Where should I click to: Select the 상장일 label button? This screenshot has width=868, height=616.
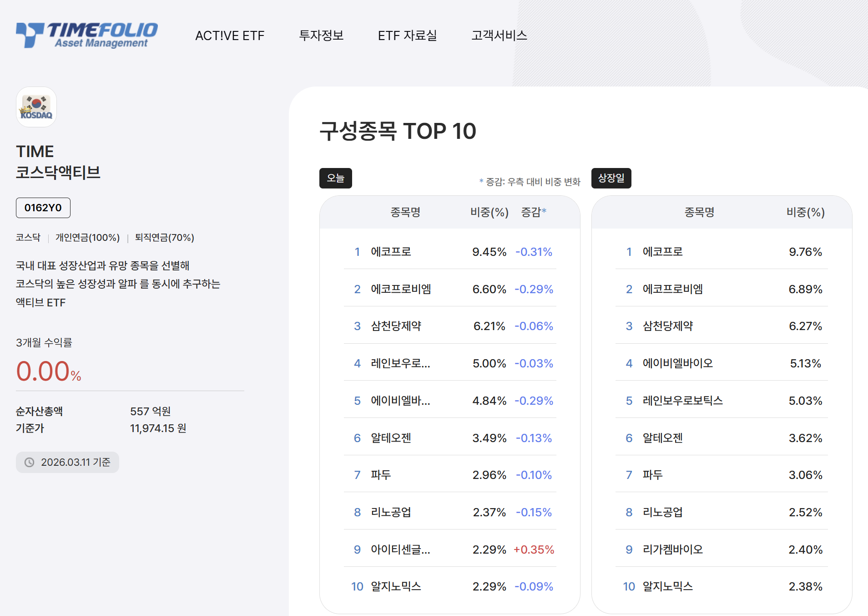611,178
